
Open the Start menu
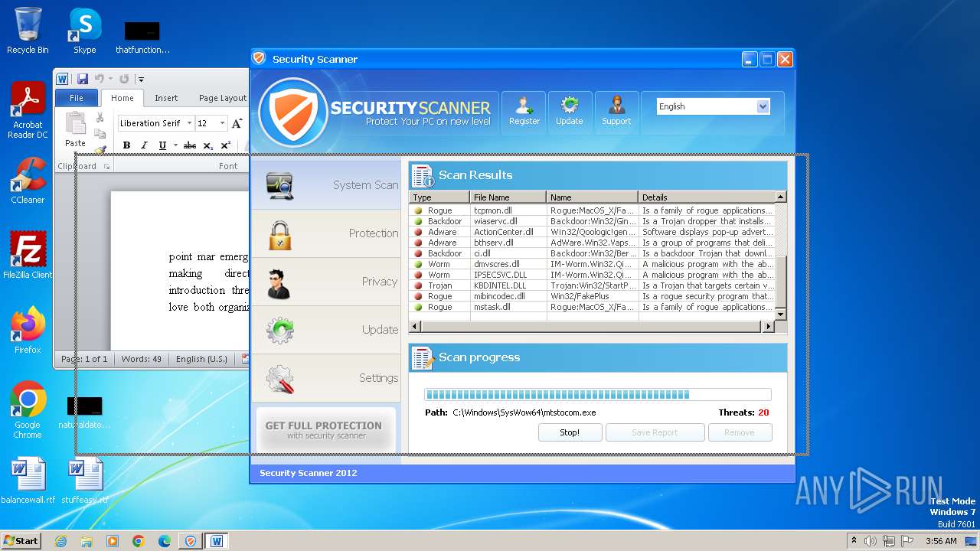coord(21,540)
